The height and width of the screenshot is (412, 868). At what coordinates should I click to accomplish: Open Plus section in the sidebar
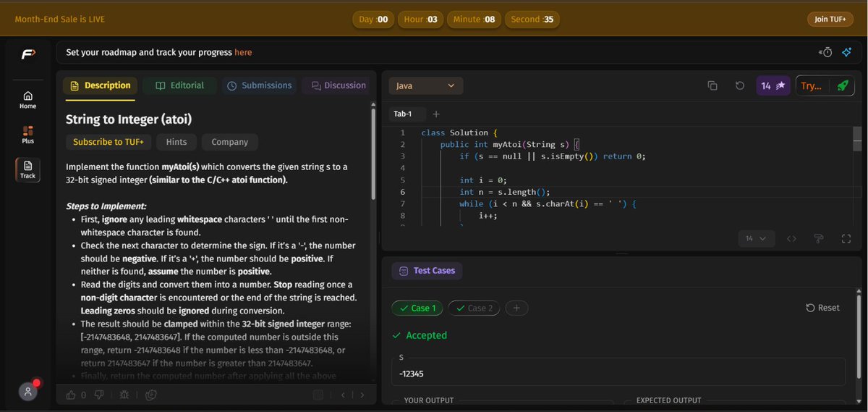(27, 135)
